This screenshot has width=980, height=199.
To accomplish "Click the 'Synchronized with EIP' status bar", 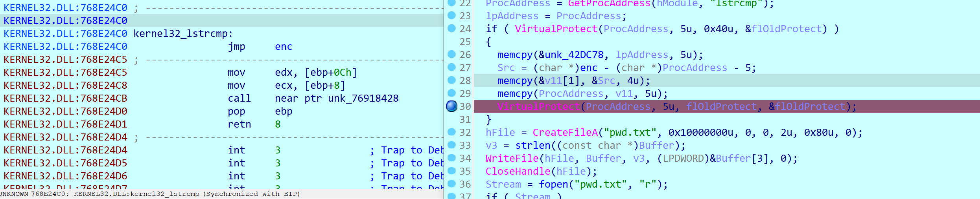I will pos(251,194).
